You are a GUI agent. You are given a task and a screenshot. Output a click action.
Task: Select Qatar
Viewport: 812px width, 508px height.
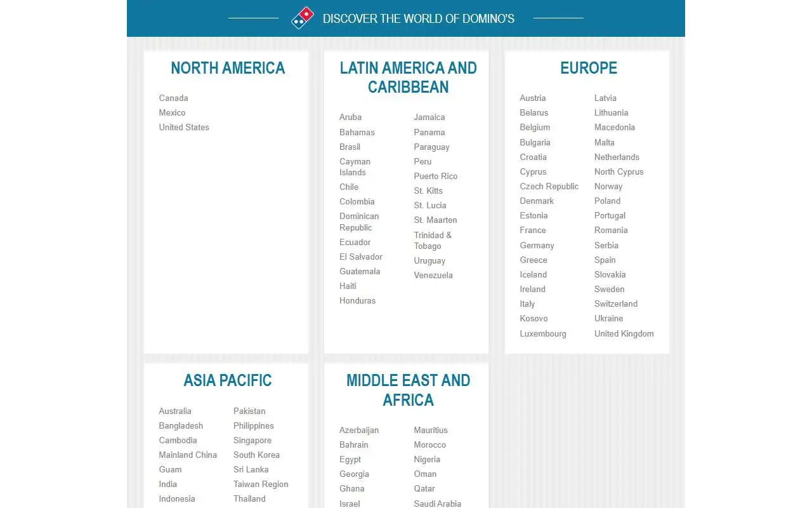coord(424,488)
